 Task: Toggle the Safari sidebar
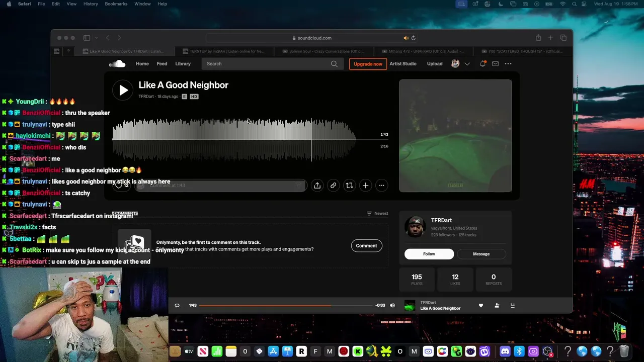[x=87, y=38]
